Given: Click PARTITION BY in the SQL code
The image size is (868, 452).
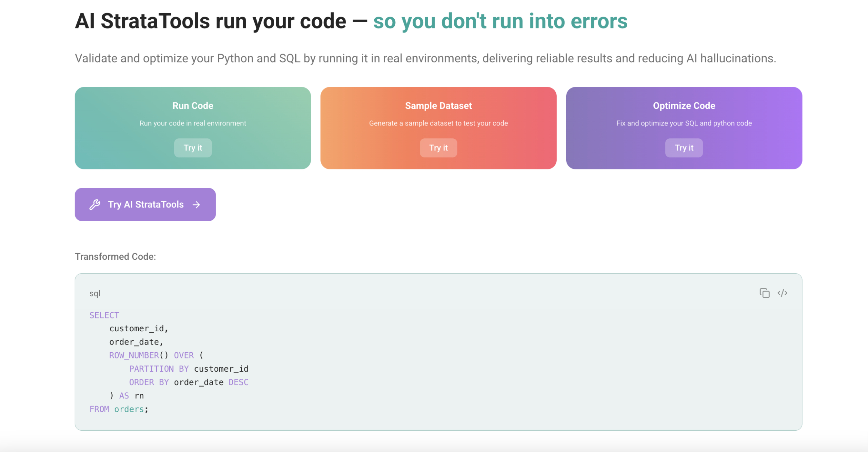Looking at the screenshot, I should pos(159,369).
